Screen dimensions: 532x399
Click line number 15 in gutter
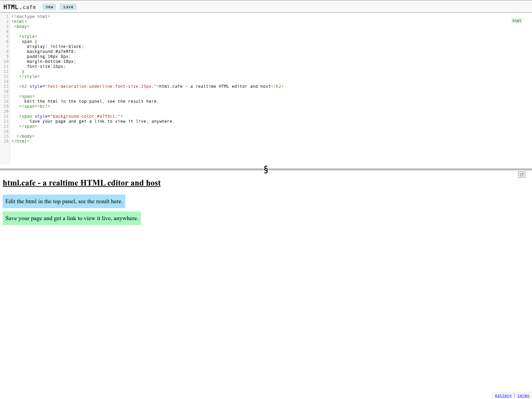tap(6, 86)
